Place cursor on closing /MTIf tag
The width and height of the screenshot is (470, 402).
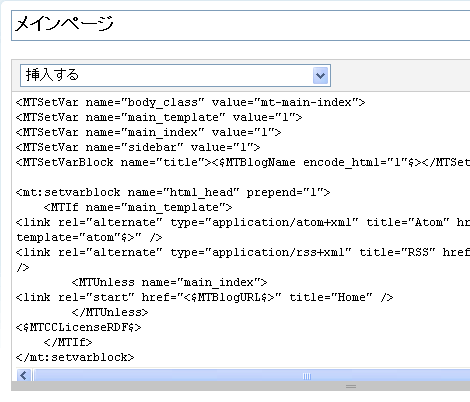pyautogui.click(x=68, y=342)
